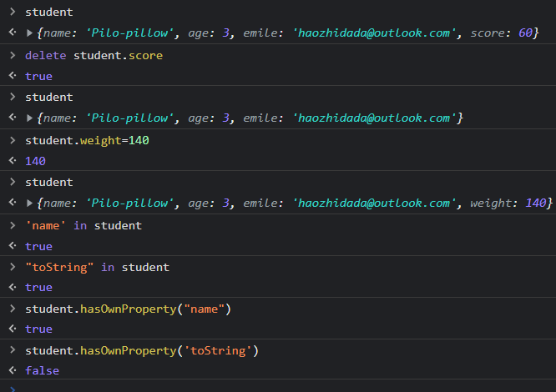Click the first 'student' input at top
556x392 pixels.
tap(49, 13)
